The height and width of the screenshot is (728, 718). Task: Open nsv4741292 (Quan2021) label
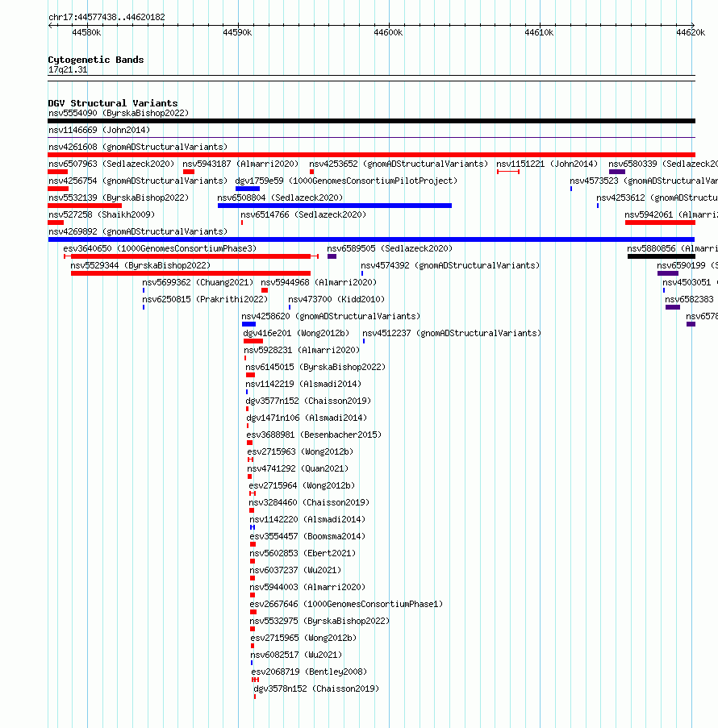coord(298,469)
